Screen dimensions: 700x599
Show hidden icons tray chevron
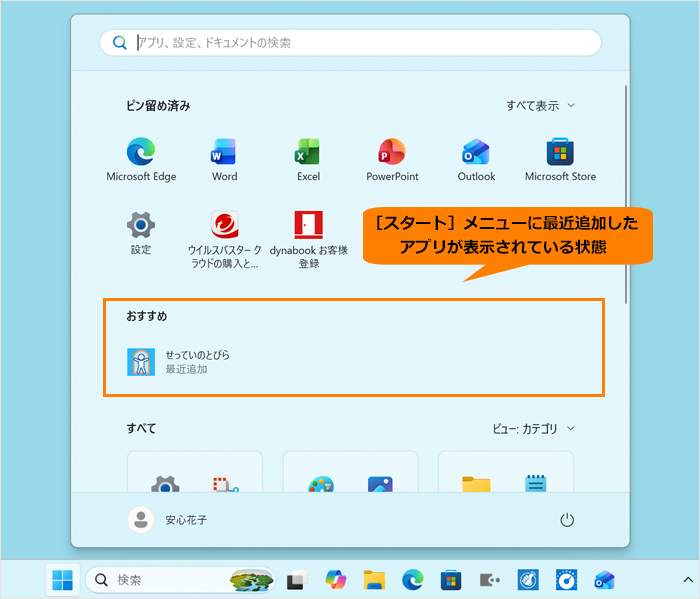coord(688,580)
